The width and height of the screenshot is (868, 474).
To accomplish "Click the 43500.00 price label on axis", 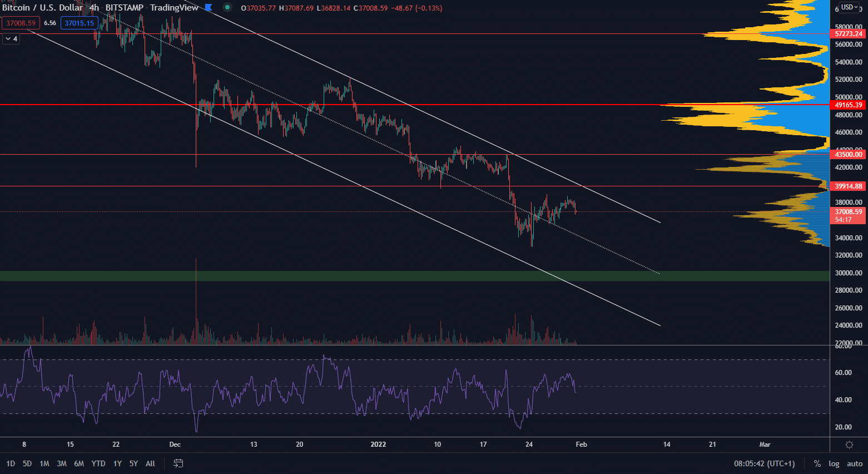I will point(849,155).
